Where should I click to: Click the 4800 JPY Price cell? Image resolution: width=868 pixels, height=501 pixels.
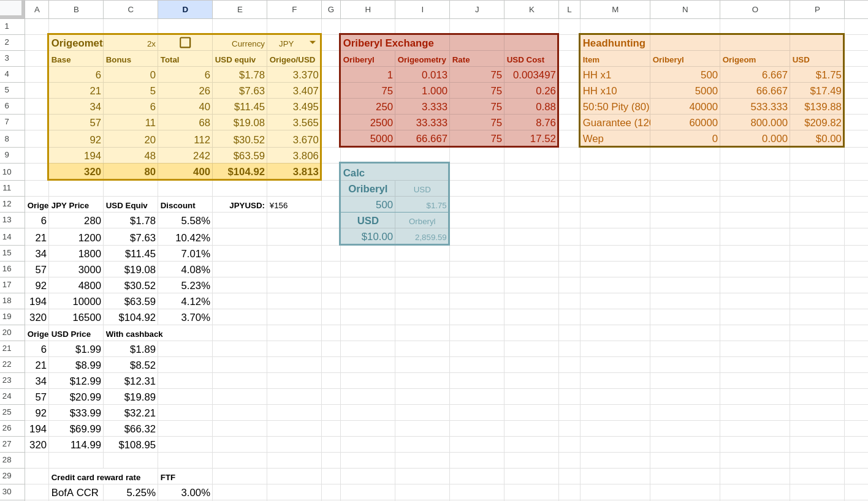coord(76,285)
